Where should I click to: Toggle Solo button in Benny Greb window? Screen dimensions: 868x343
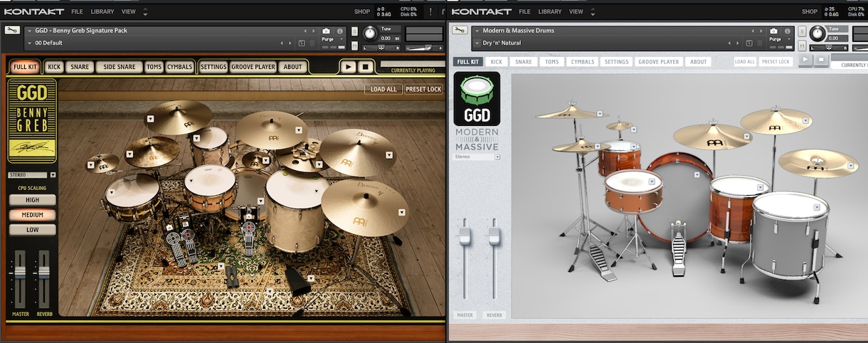click(x=354, y=31)
